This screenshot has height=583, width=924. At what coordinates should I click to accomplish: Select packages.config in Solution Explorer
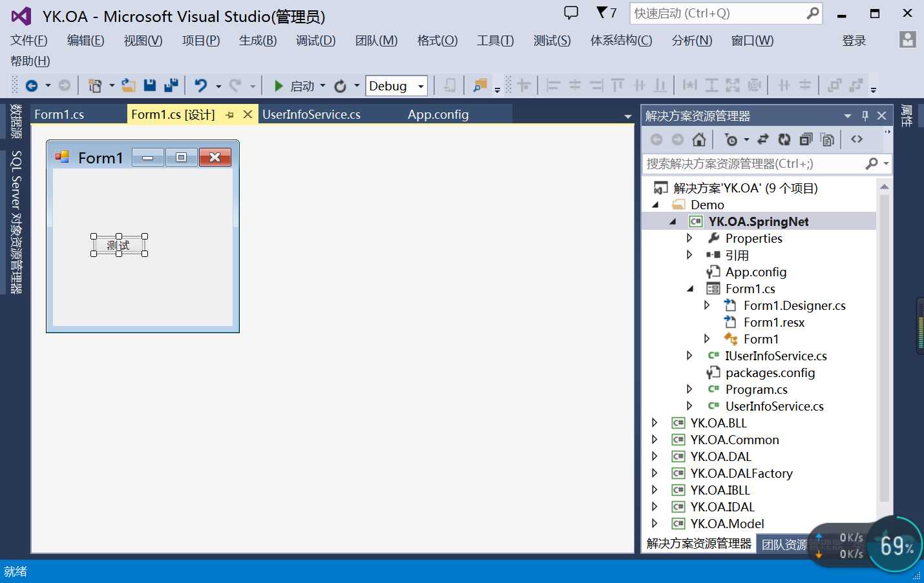click(770, 373)
